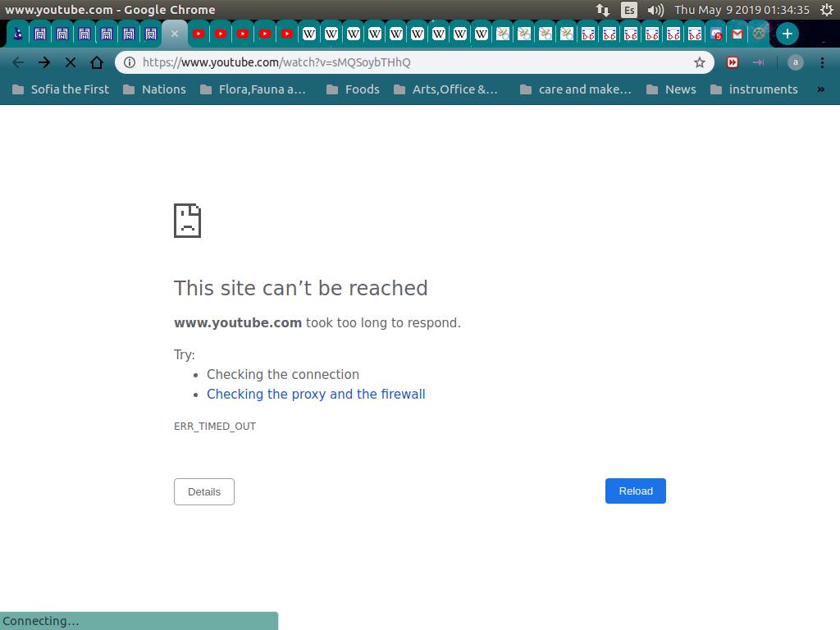Image resolution: width=840 pixels, height=630 pixels.
Task: Open the home page via house icon
Action: coord(97,62)
